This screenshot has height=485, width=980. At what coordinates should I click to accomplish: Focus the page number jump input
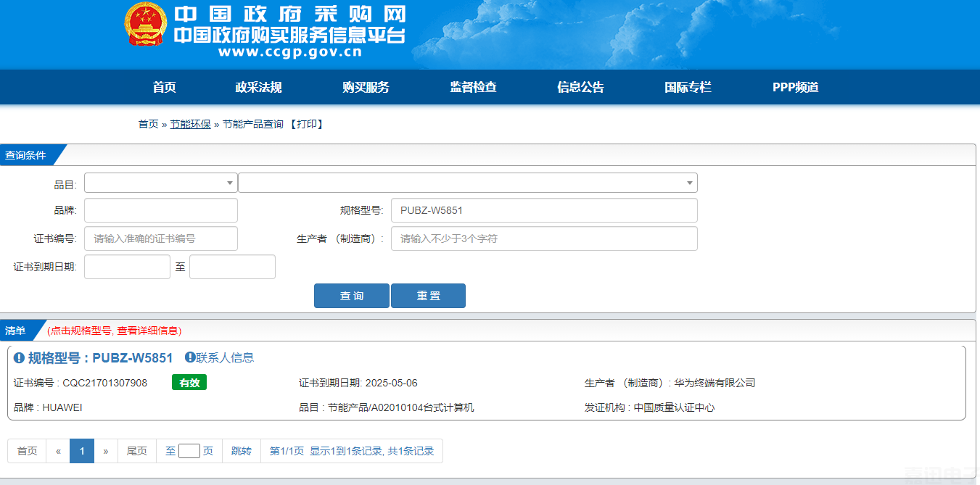pos(189,451)
